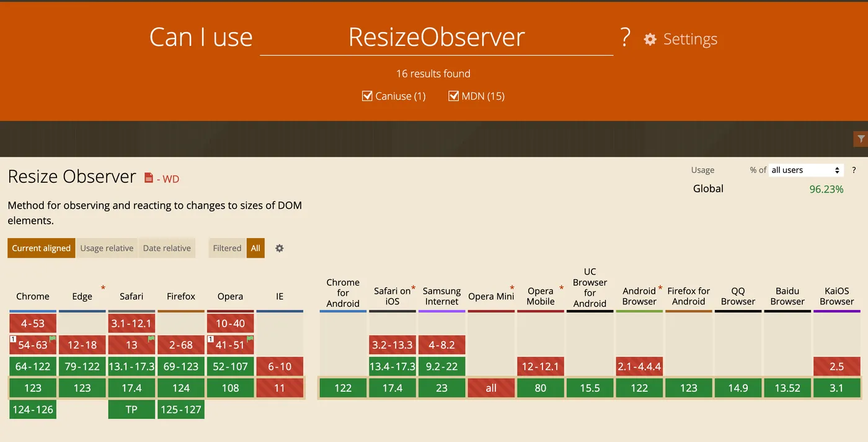Click the green flag on Opera 41-51

point(250,339)
